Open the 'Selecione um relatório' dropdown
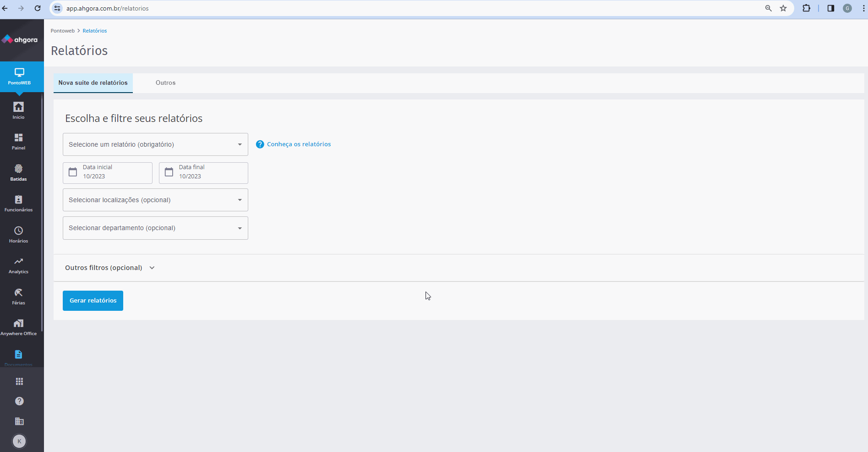 coord(155,144)
